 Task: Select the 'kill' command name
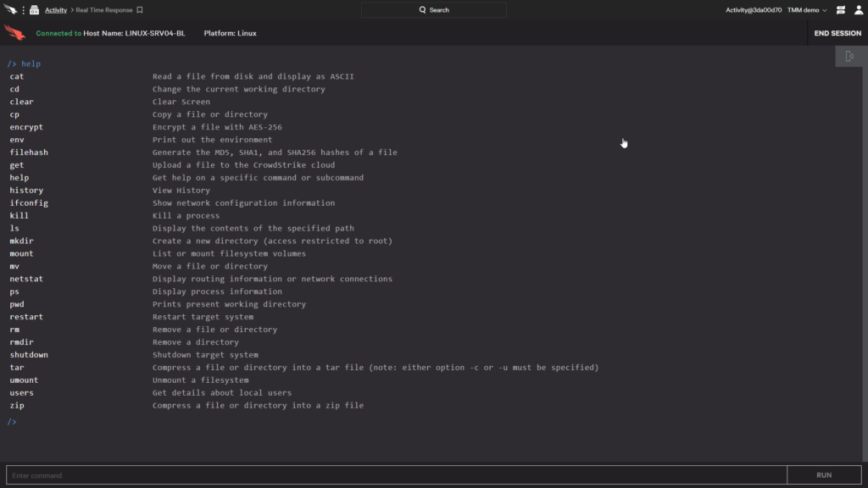coord(19,216)
